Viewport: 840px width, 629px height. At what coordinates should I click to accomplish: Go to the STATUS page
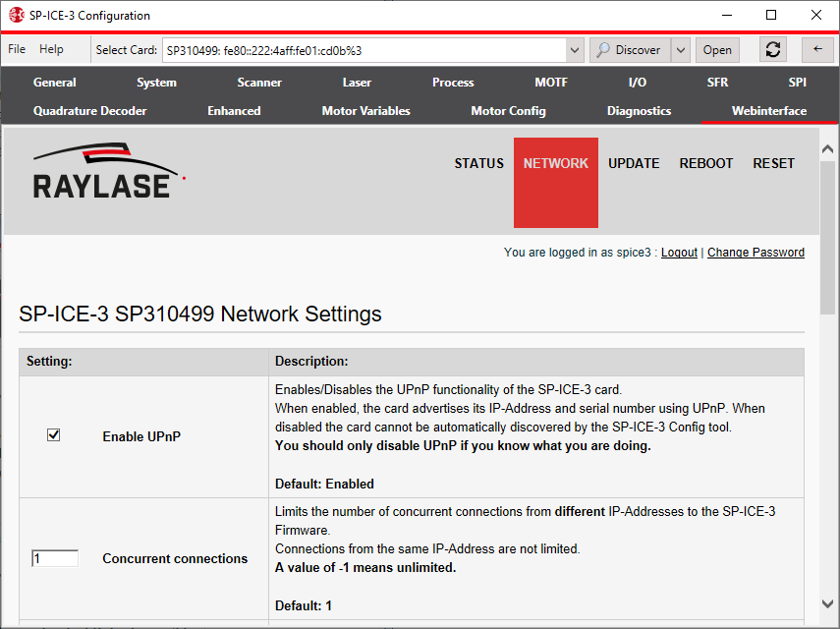pos(478,163)
